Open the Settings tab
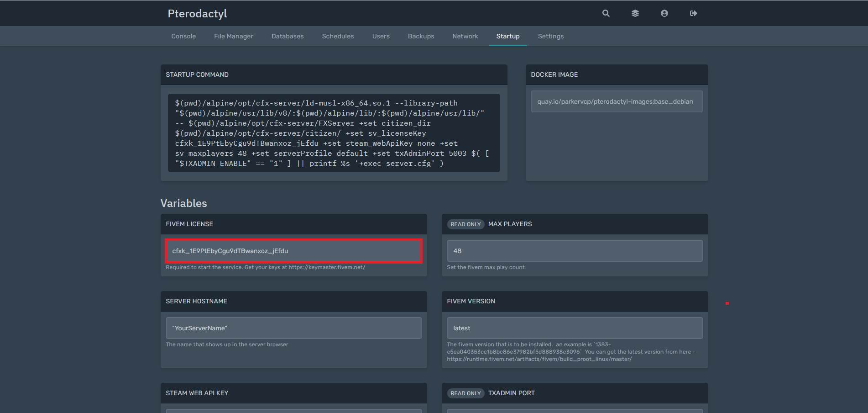Image resolution: width=868 pixels, height=413 pixels. pos(550,36)
